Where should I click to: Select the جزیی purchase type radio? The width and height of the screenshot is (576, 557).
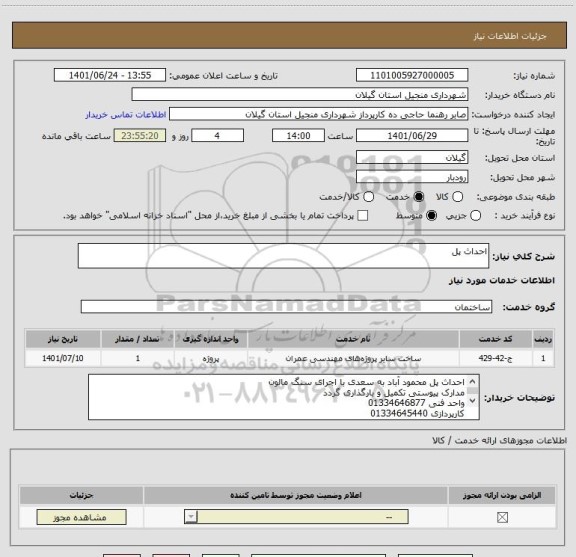point(475,216)
